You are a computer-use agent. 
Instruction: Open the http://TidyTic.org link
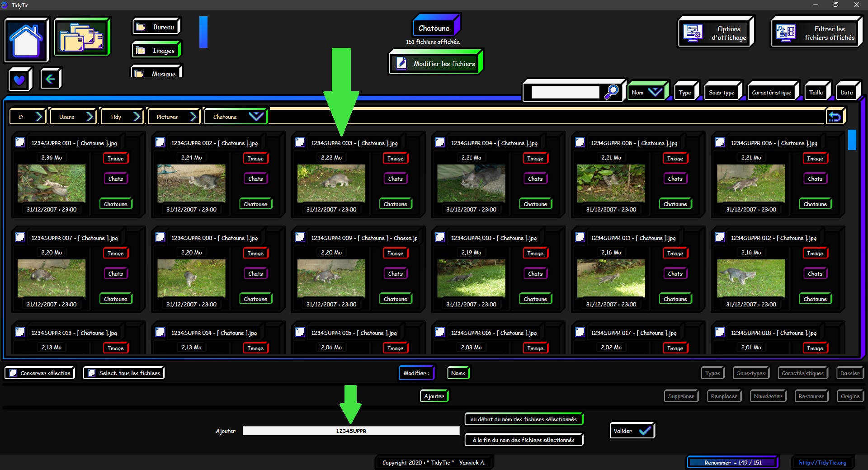(x=822, y=462)
